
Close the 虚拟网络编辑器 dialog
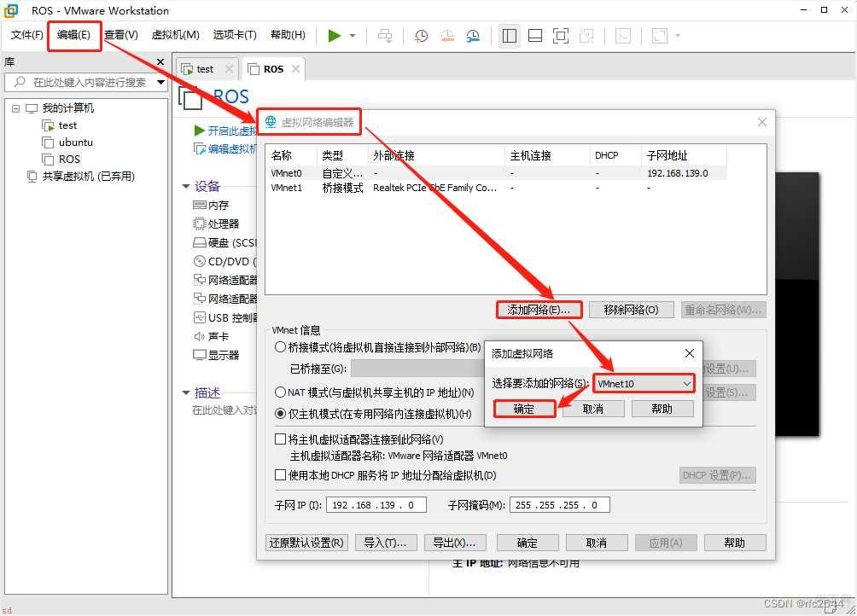point(762,122)
